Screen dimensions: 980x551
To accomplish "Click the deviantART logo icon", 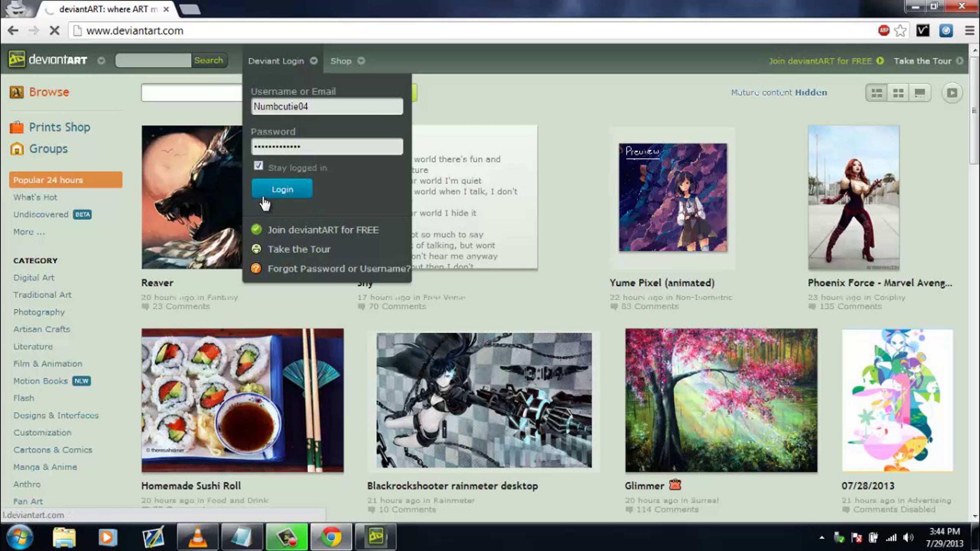I will [x=17, y=60].
